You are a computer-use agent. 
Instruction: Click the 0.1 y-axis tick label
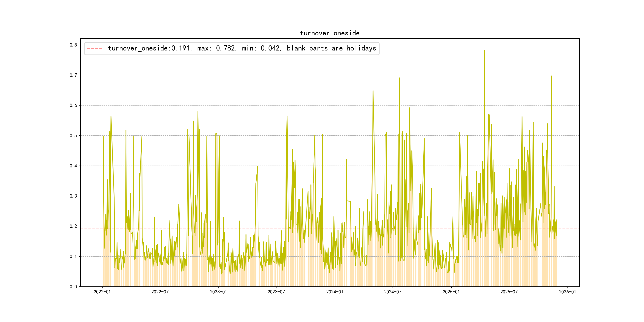[x=73, y=256]
